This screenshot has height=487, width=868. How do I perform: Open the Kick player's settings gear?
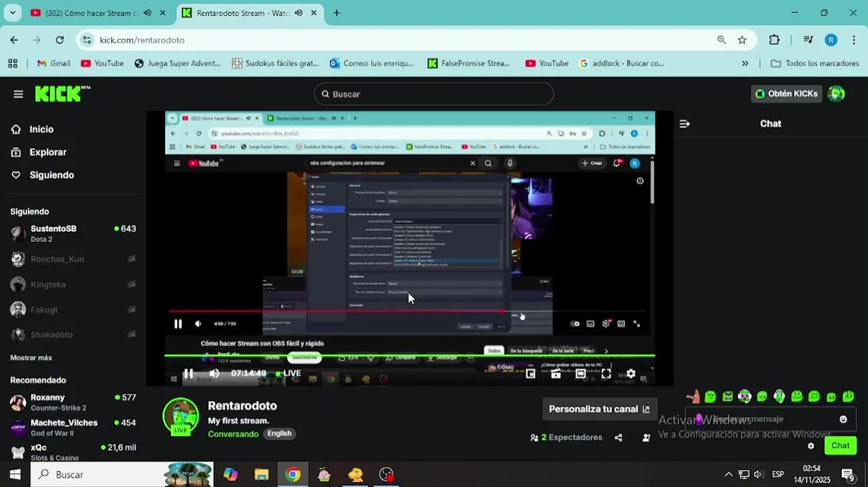pyautogui.click(x=631, y=373)
